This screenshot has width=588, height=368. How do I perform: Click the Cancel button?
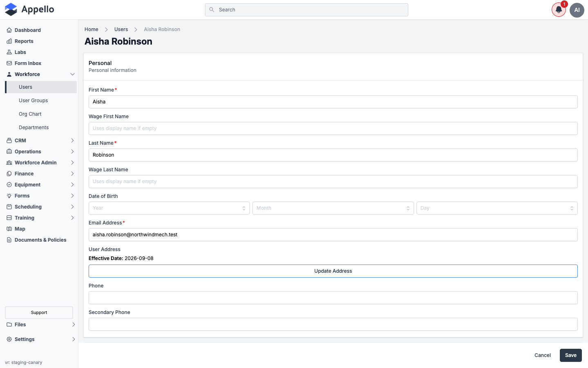(x=543, y=355)
